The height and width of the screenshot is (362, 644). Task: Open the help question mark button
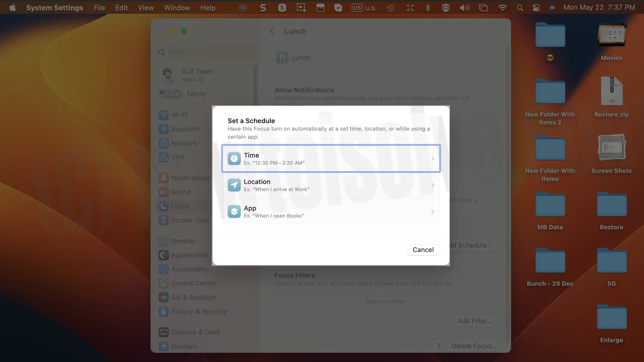[x=439, y=346]
